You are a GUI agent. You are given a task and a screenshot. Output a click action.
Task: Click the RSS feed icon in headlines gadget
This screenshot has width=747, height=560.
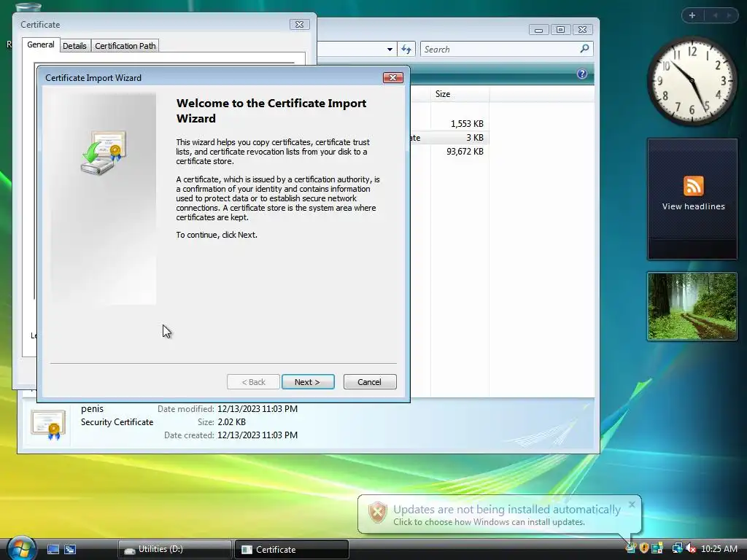[x=693, y=186]
